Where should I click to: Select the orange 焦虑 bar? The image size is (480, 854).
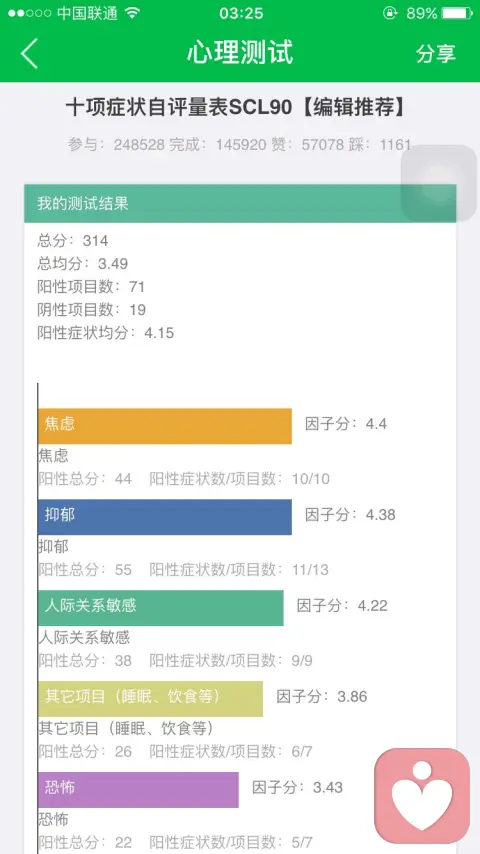[165, 426]
